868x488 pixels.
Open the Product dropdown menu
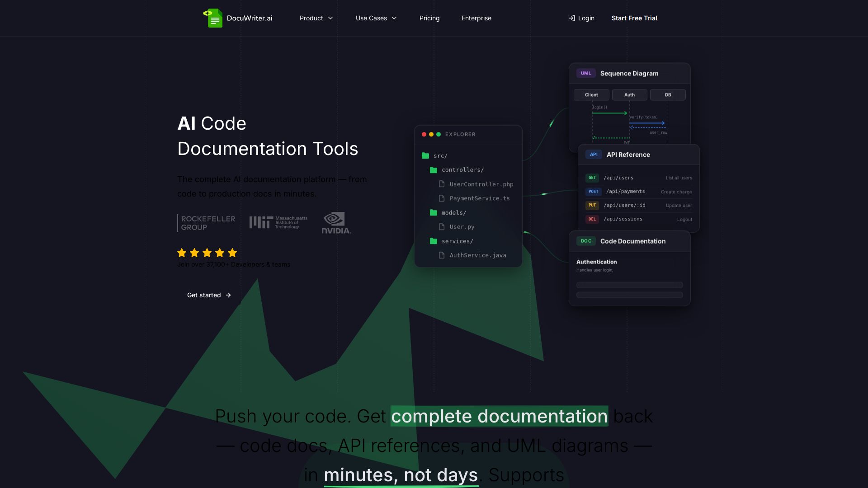(x=316, y=18)
